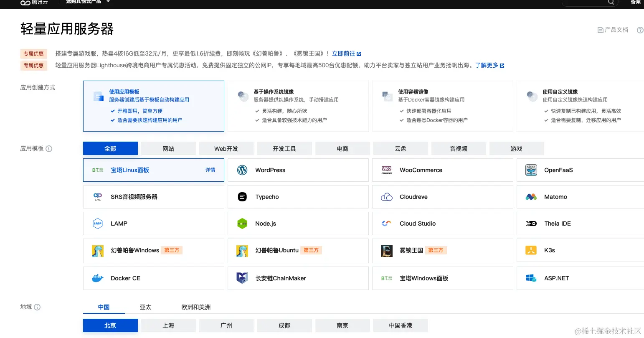The height and width of the screenshot is (338, 644).
Task: Show 全部 application templates
Action: [110, 149]
